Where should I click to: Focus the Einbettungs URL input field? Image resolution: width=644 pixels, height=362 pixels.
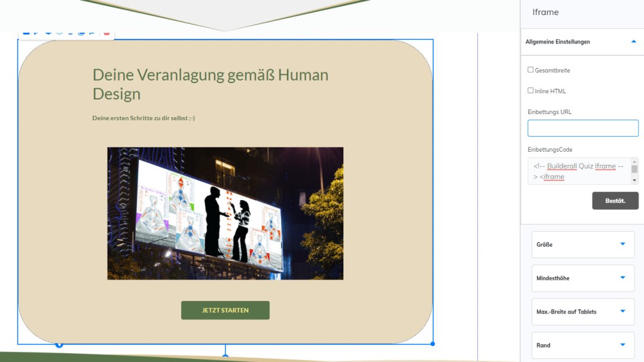pos(583,128)
